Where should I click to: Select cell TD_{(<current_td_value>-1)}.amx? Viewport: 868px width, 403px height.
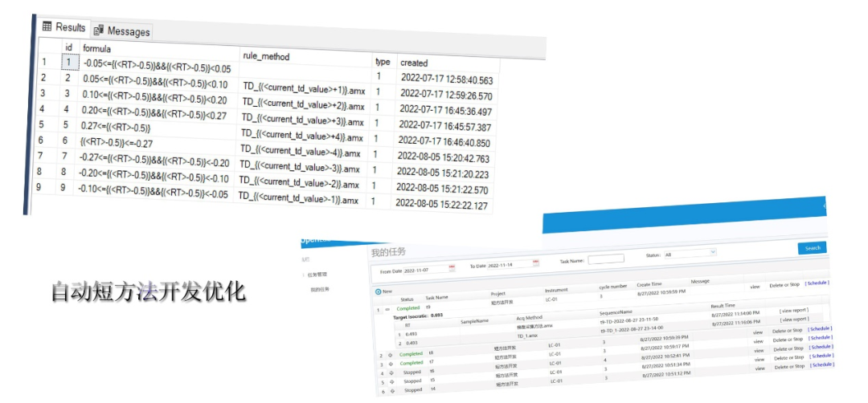pyautogui.click(x=298, y=198)
